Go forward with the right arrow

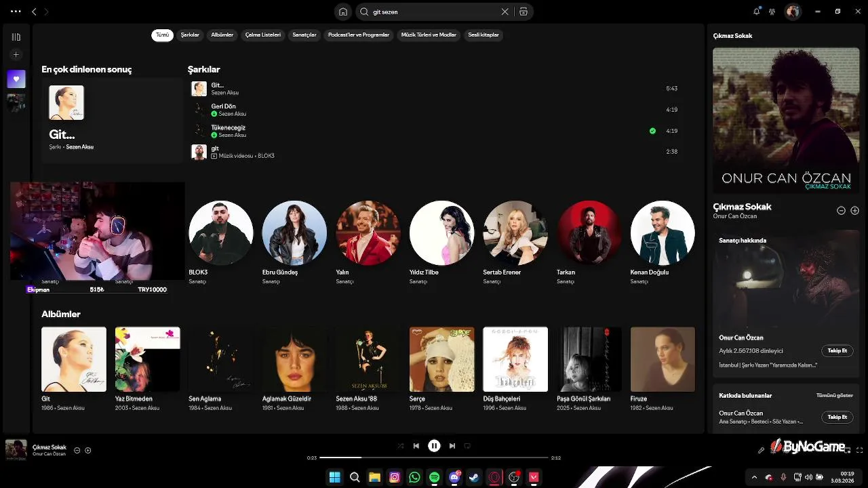(46, 12)
